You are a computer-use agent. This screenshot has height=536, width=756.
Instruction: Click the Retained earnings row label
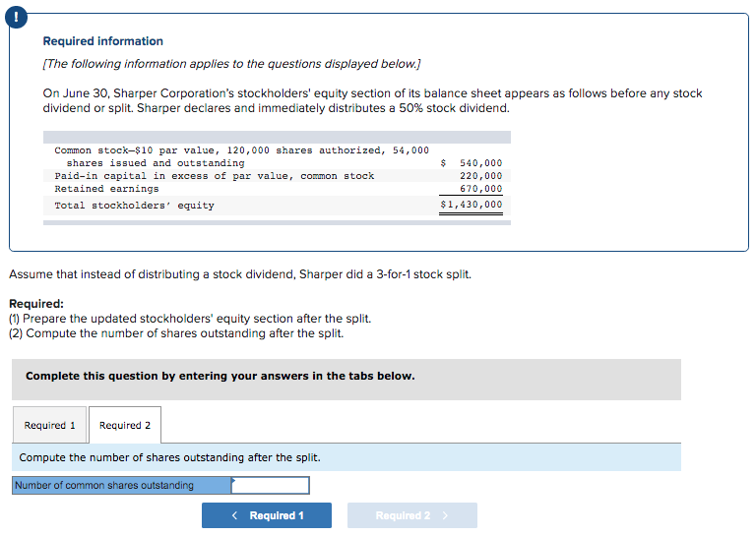[x=106, y=188]
